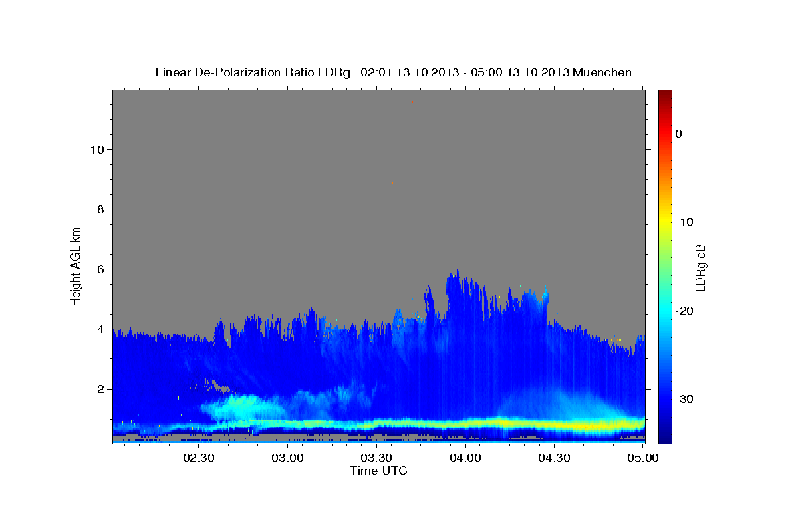Click the plot title 'Linear De-Polarization Ratio LDRg'
Viewport: 798px width, 532px height.
[x=252, y=72]
